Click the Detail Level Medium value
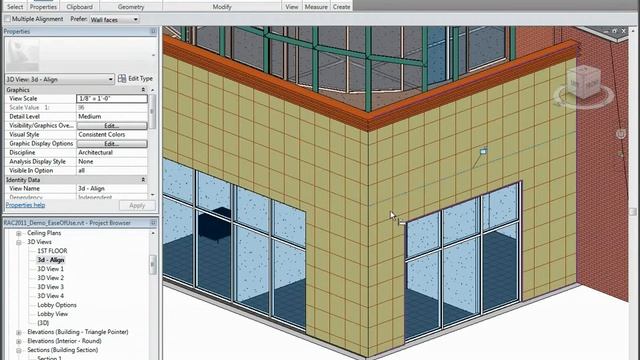Image resolution: width=640 pixels, height=360 pixels. coord(112,117)
